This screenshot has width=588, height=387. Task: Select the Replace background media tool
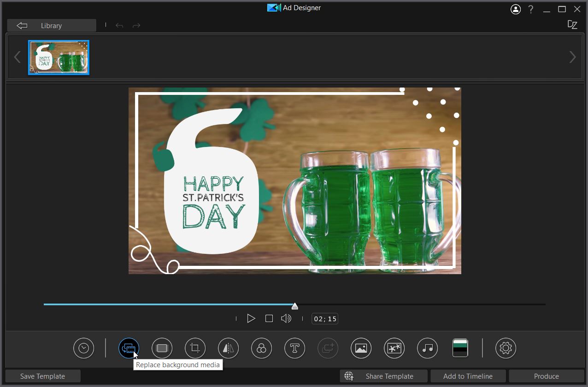click(x=129, y=348)
